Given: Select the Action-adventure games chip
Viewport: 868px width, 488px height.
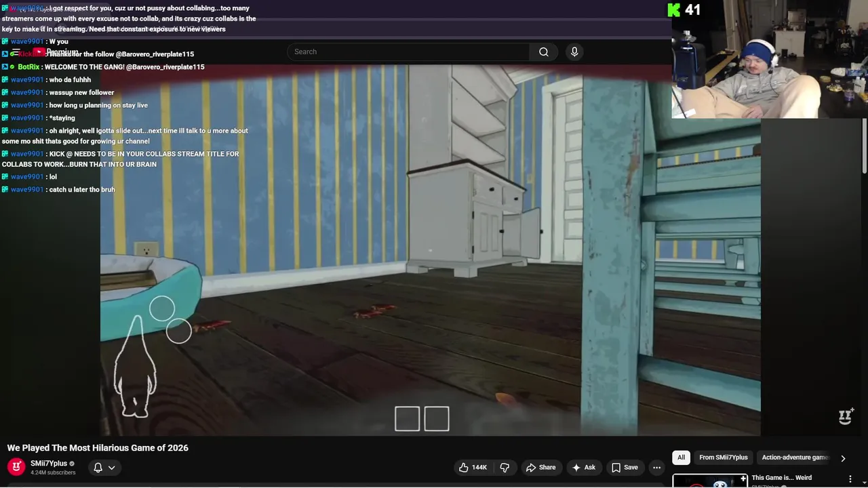Looking at the screenshot, I should pos(795,457).
